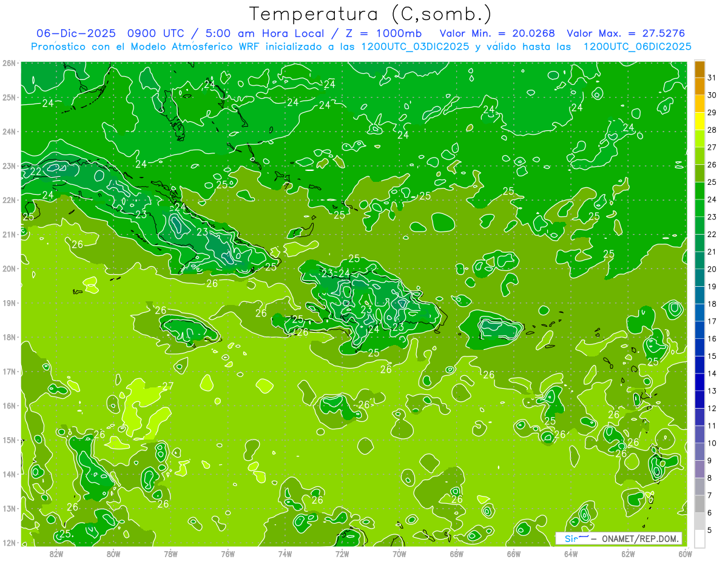The image size is (728, 562).
Task: Click the valid-until time "1200UTC_06DIC2025"
Action: [637, 47]
